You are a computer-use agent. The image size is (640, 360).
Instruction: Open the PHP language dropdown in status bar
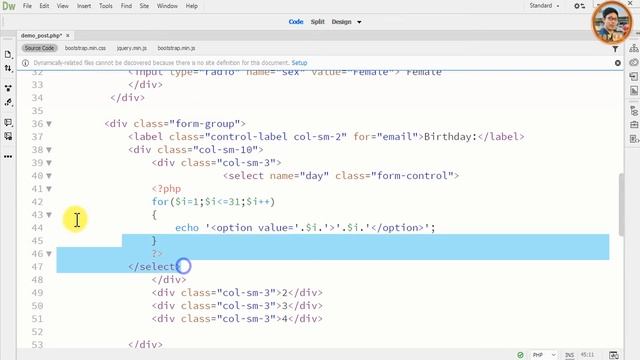tap(544, 355)
